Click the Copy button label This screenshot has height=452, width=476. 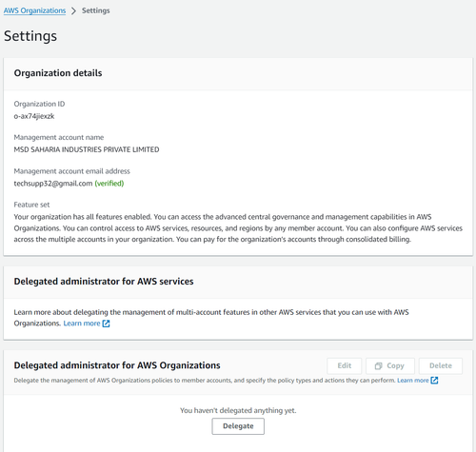point(395,366)
